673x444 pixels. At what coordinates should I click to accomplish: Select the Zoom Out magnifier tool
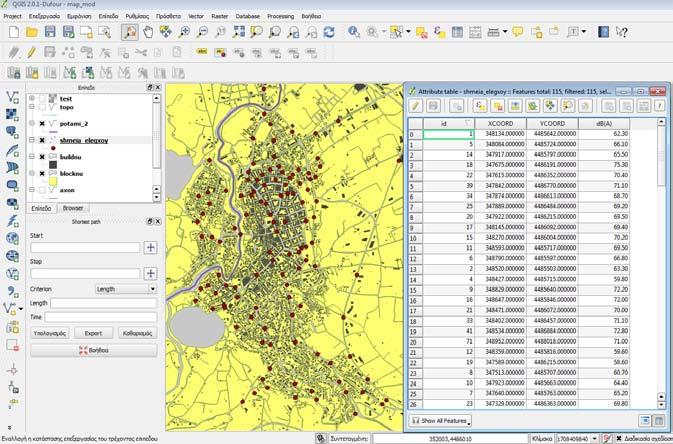click(202, 32)
